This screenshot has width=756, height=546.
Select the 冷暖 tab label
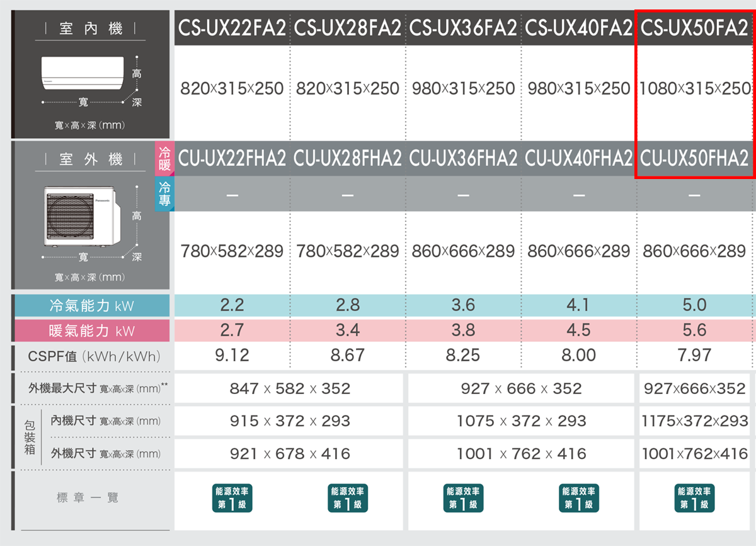tap(164, 159)
